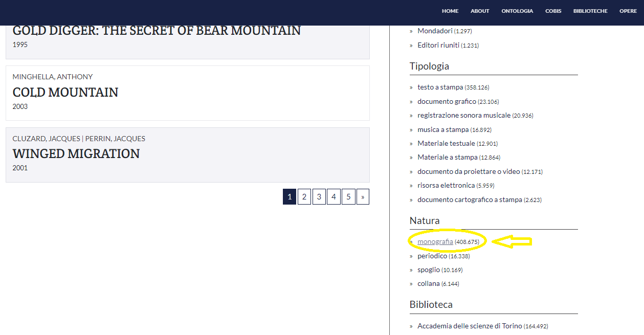The image size is (644, 335).
Task: Select the risorsa elettronica filter
Action: point(446,185)
